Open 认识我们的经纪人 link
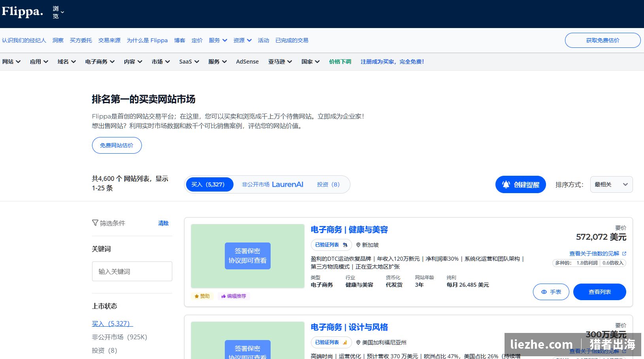The width and height of the screenshot is (644, 359). (24, 40)
